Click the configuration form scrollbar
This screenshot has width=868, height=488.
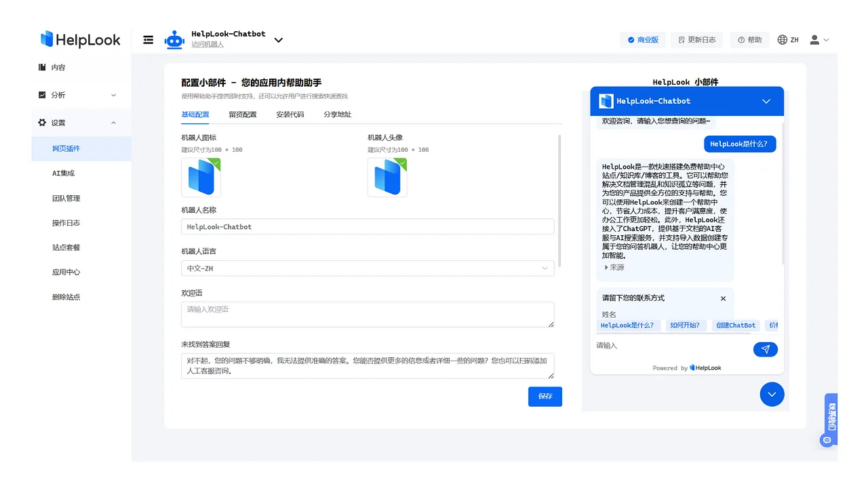click(559, 201)
